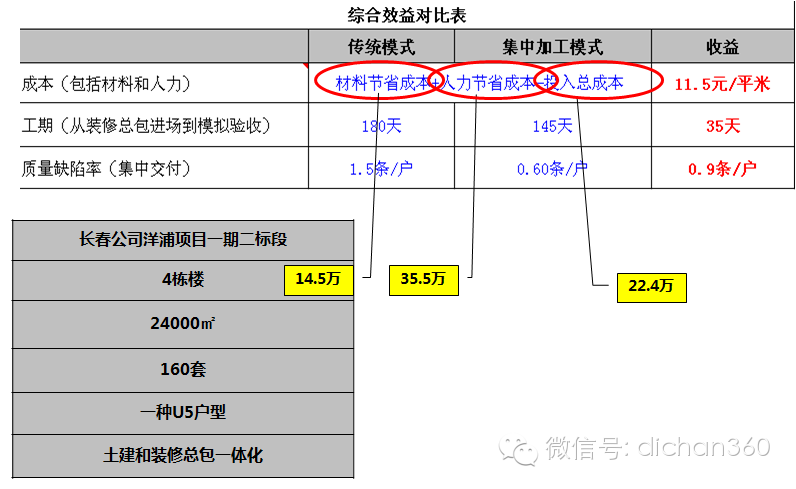Select the 160套 row
Image resolution: width=796 pixels, height=489 pixels.
[x=183, y=370]
